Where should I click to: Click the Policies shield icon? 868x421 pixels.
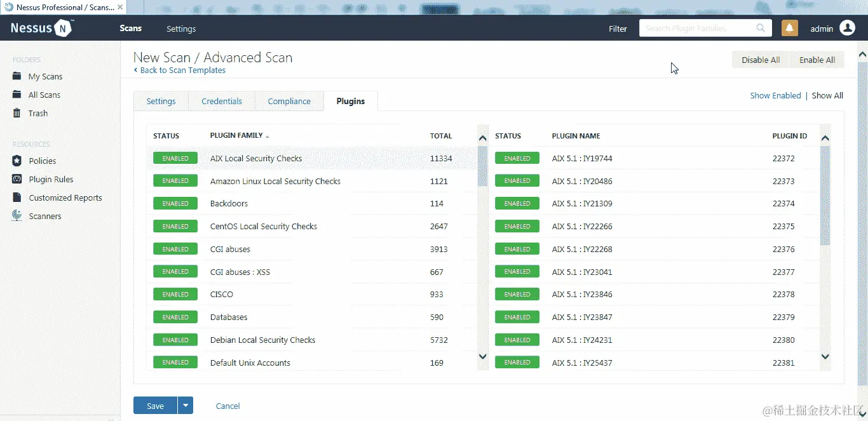pyautogui.click(x=17, y=161)
